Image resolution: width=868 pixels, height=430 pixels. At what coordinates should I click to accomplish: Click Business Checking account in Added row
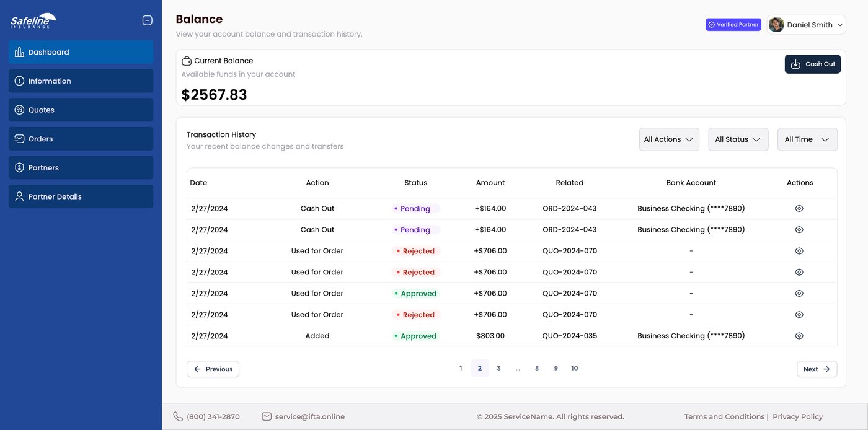691,336
